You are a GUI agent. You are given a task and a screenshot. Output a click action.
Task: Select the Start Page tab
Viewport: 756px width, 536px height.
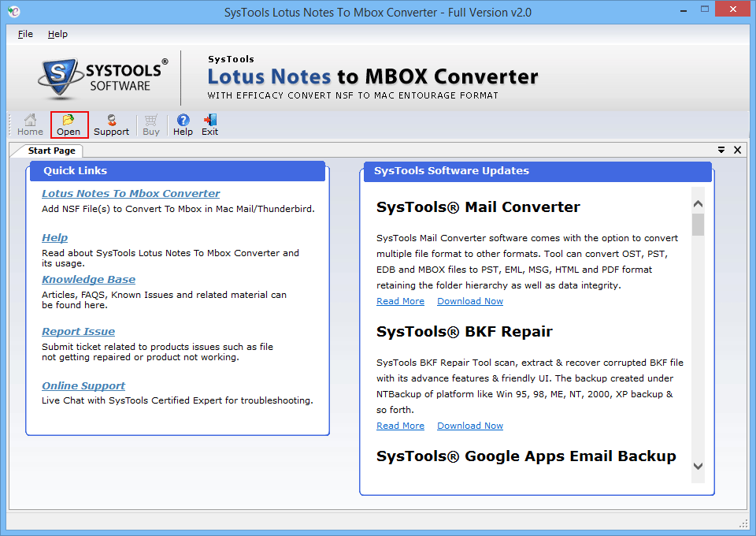pos(51,151)
